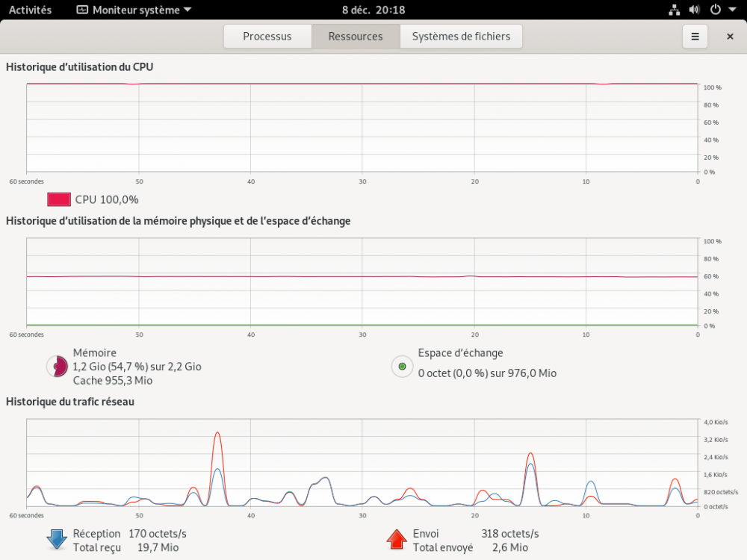The image size is (747, 560).
Task: Click the CPU red color swatch
Action: pos(59,199)
